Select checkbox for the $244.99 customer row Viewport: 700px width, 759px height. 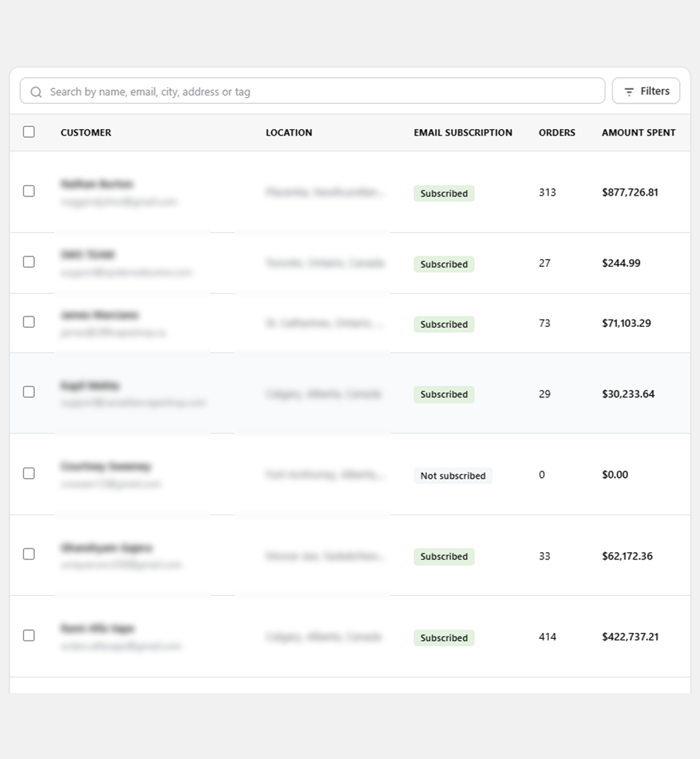tap(29, 262)
